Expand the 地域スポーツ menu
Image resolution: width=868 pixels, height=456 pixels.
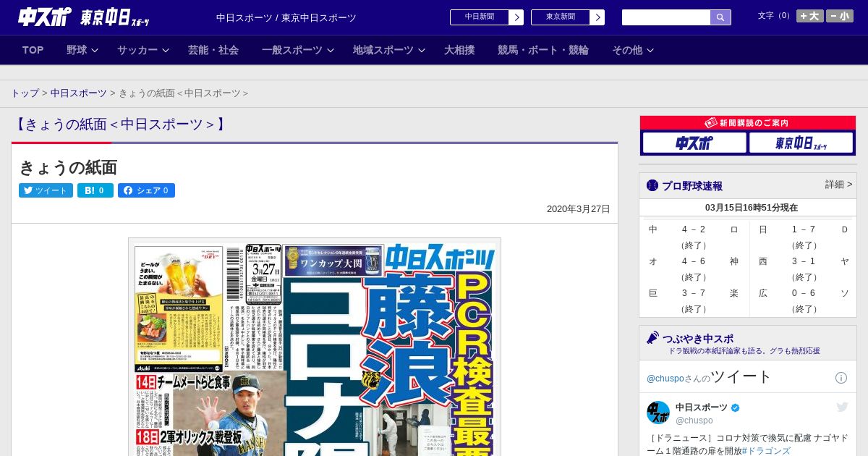coord(389,50)
